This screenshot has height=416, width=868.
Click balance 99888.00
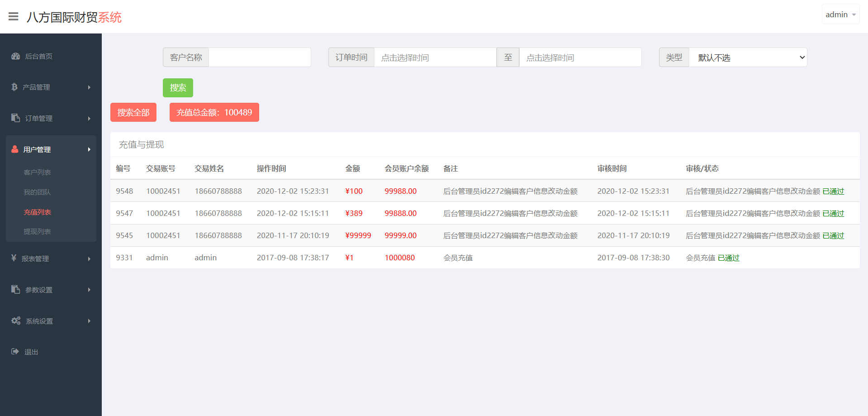click(x=400, y=213)
